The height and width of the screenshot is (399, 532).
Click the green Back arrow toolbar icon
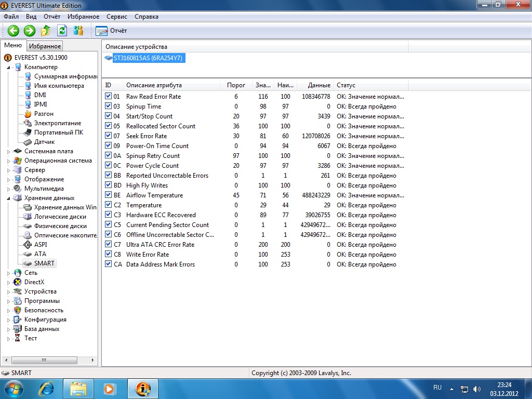(x=14, y=31)
